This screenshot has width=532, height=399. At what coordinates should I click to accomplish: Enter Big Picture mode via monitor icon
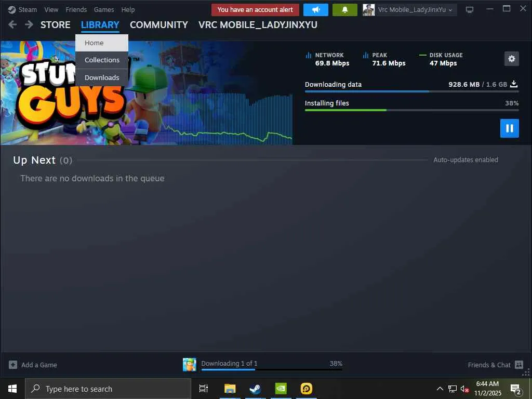[469, 10]
